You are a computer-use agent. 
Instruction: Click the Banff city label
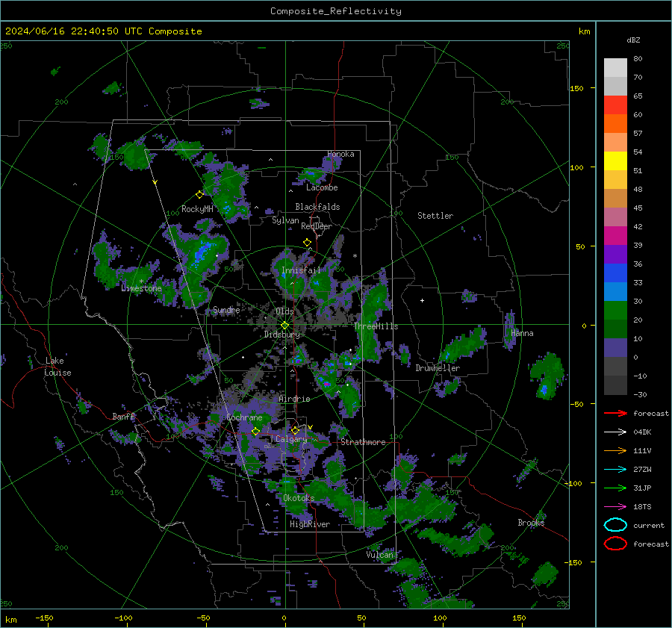(123, 417)
